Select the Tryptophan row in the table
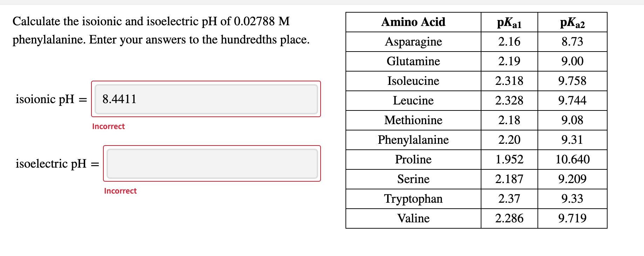 click(413, 199)
